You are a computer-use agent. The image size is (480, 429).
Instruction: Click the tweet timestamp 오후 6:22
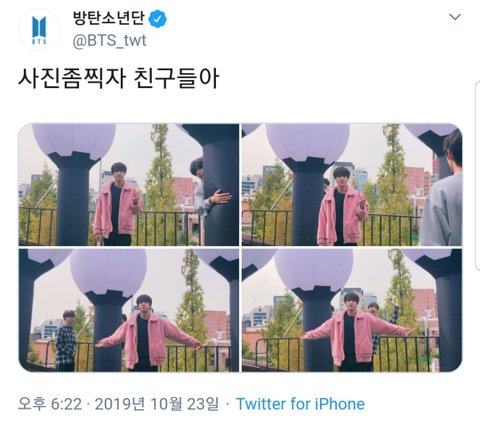(50, 404)
